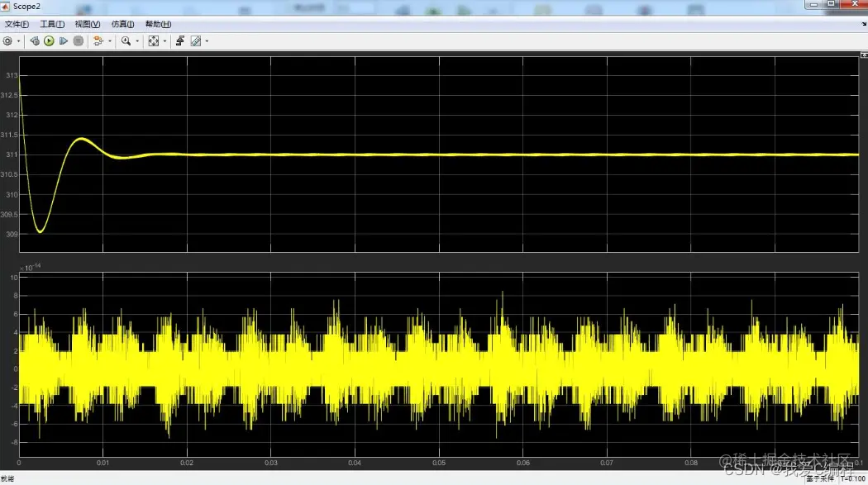868x485 pixels.
Task: Click the 0.05 x-axis time label
Action: pyautogui.click(x=439, y=463)
